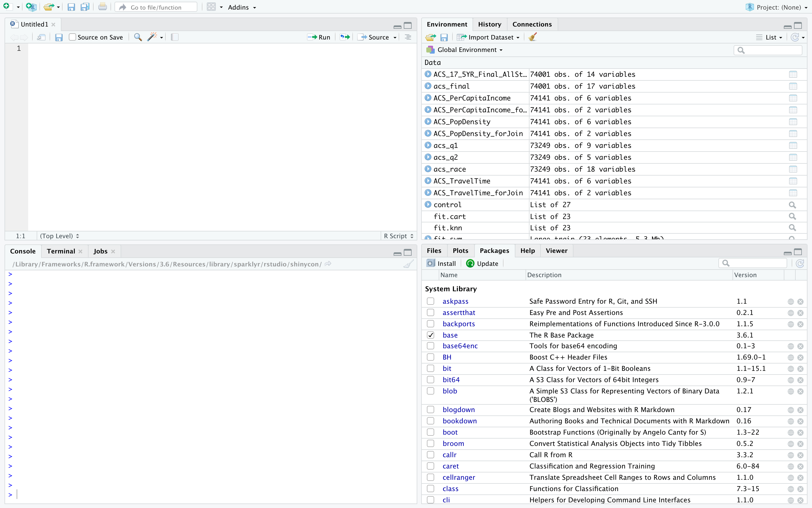Open the cellranger package link
This screenshot has width=812, height=508.
tap(459, 478)
